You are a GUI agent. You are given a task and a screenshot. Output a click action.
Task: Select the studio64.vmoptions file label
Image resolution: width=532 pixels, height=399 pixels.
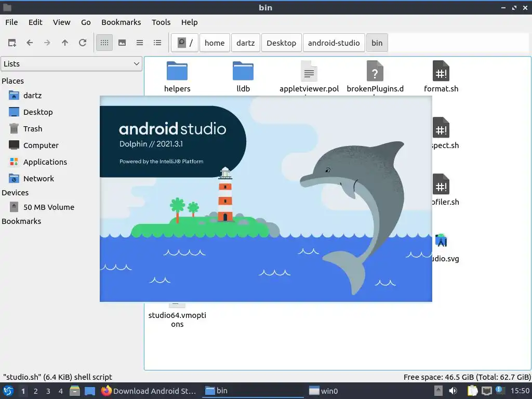pos(177,320)
